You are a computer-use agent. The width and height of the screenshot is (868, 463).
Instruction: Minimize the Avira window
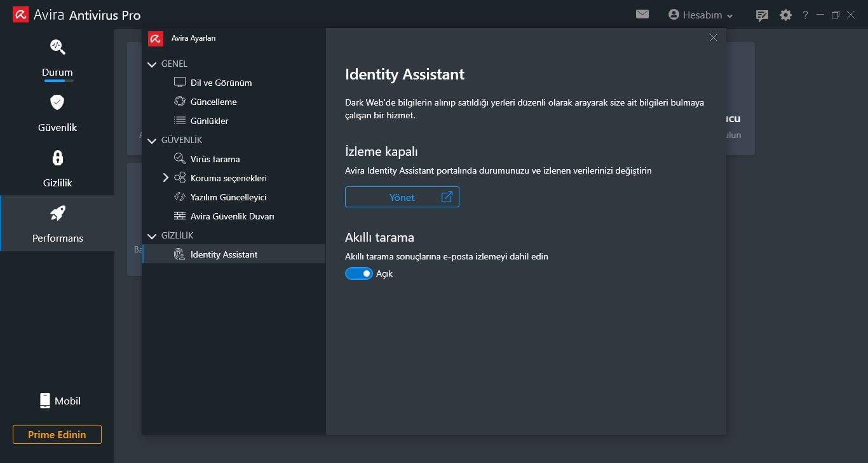coord(820,15)
